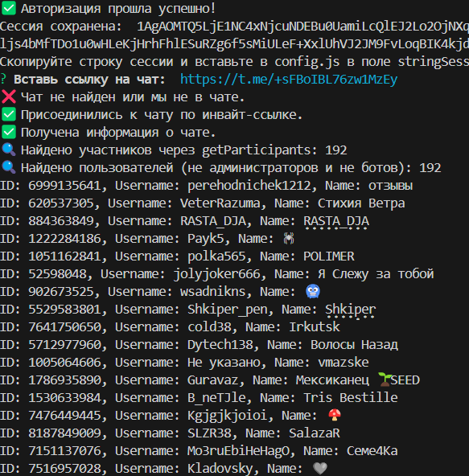Click the username VeterRazuma
Image resolution: width=469 pixels, height=476 pixels.
(220, 203)
